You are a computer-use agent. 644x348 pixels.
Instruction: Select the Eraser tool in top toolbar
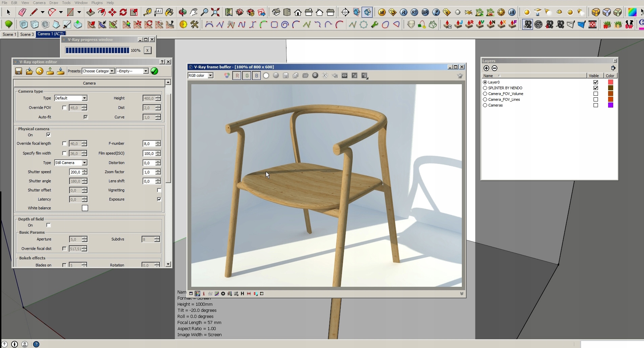click(x=22, y=13)
